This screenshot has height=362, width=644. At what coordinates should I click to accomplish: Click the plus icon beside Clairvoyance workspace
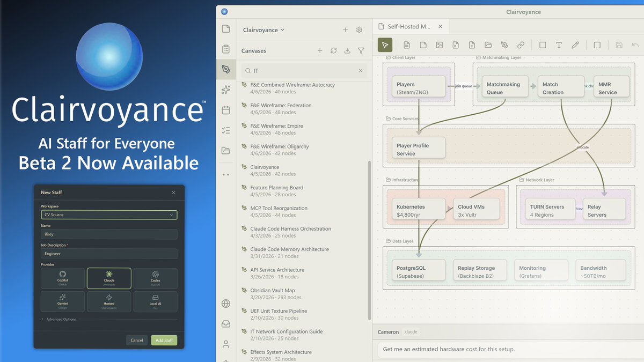tap(346, 30)
